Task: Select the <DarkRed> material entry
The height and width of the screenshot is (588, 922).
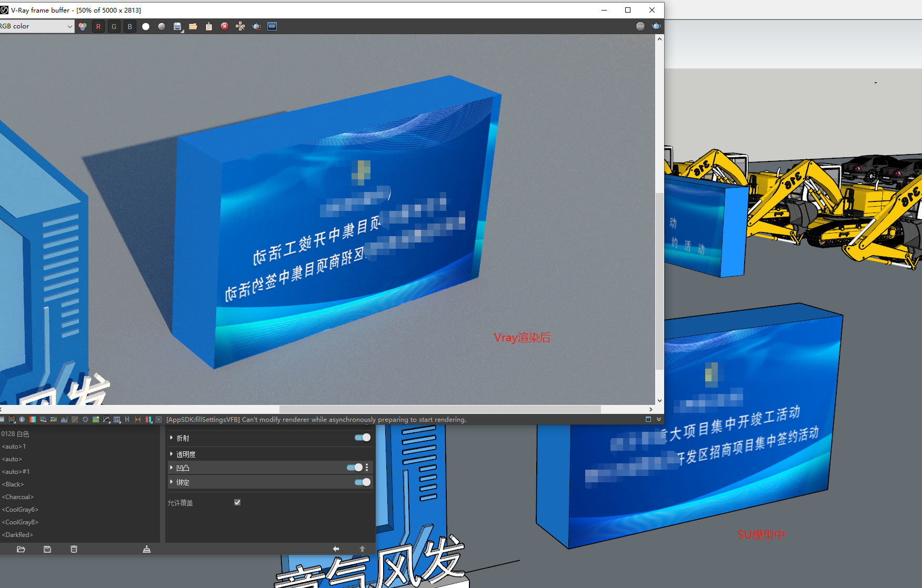Action: pos(17,535)
